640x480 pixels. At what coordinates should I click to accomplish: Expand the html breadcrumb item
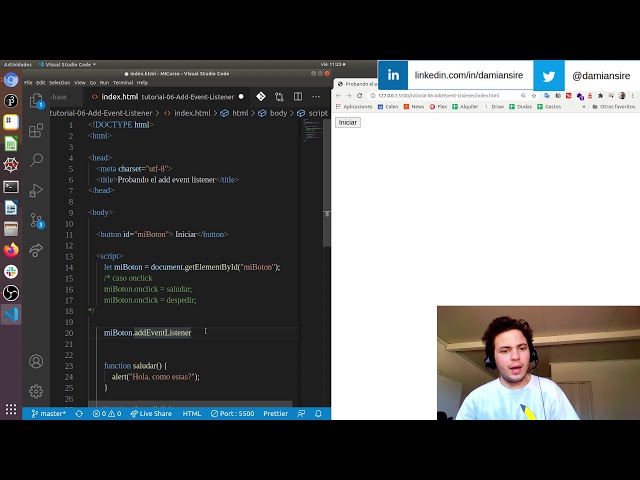pos(234,113)
